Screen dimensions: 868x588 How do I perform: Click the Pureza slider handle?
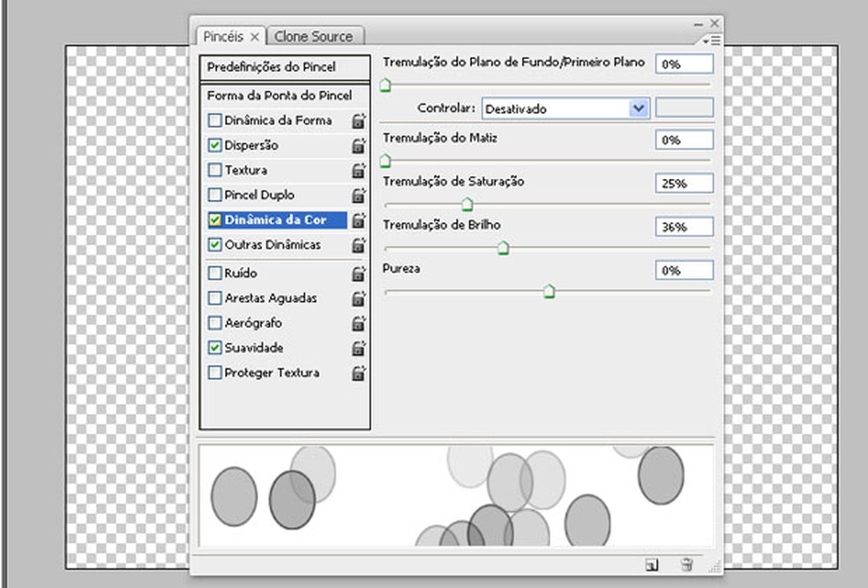pyautogui.click(x=549, y=290)
